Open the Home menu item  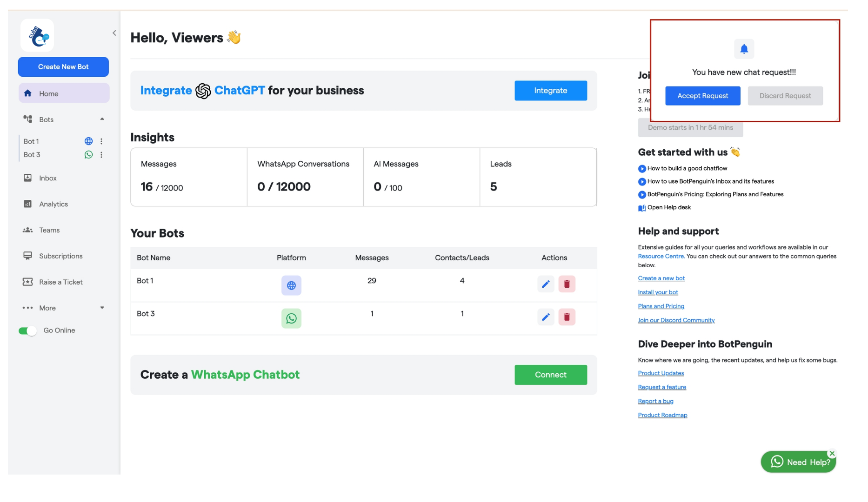tap(64, 93)
